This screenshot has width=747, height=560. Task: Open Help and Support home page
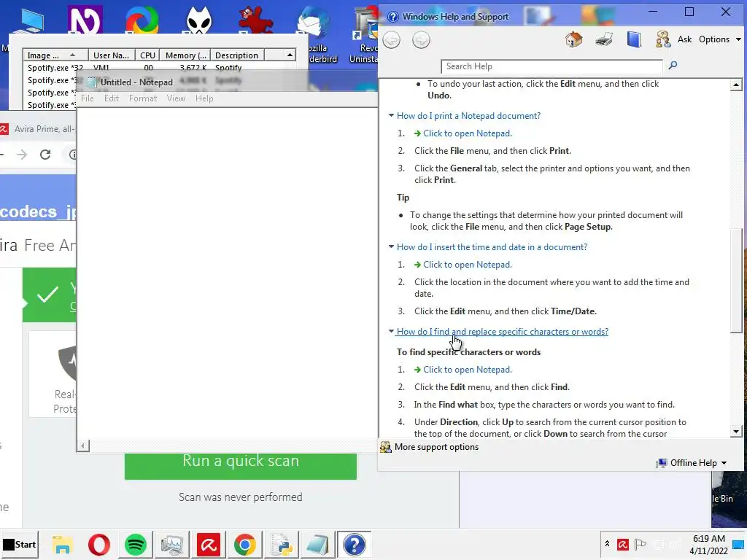pos(573,39)
